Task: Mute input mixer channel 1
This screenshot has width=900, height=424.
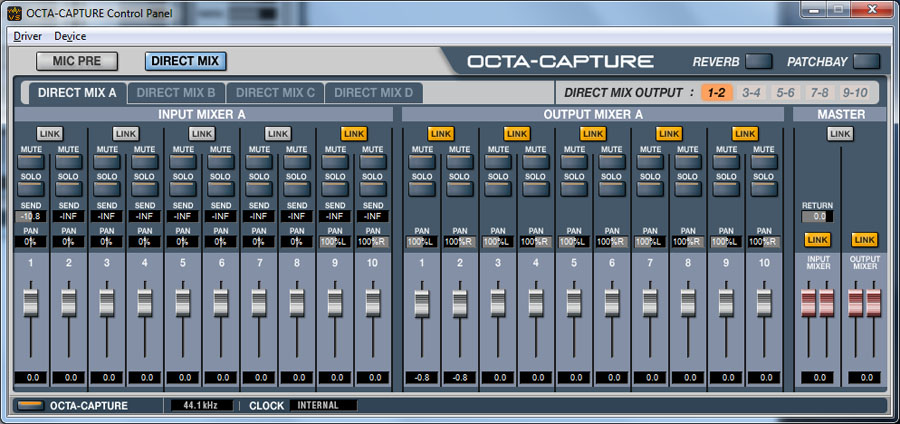Action: (x=30, y=161)
